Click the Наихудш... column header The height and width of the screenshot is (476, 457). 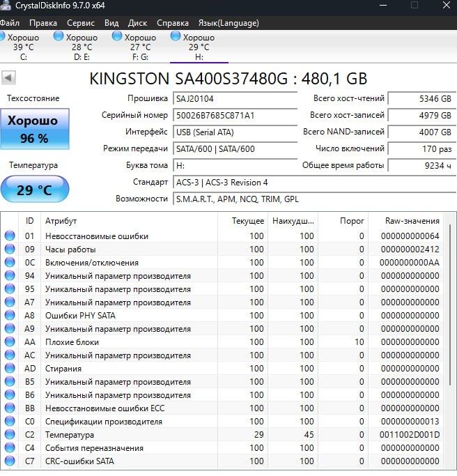coord(293,221)
